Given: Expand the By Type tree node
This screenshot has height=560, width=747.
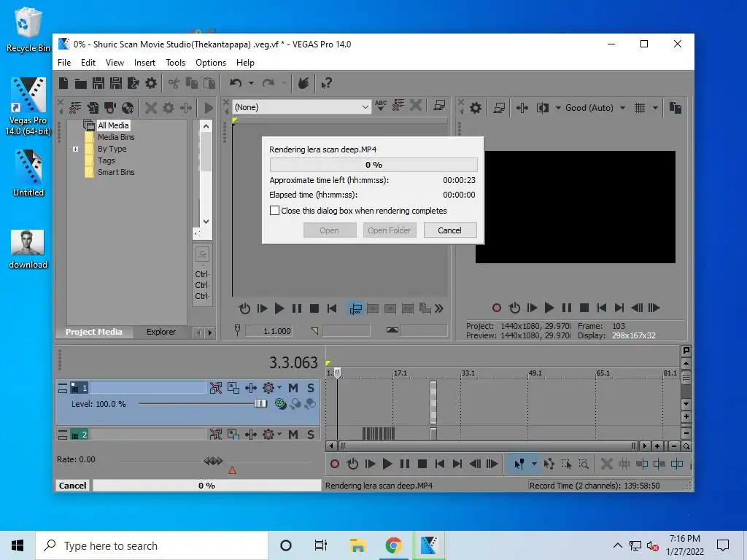Looking at the screenshot, I should (x=75, y=149).
